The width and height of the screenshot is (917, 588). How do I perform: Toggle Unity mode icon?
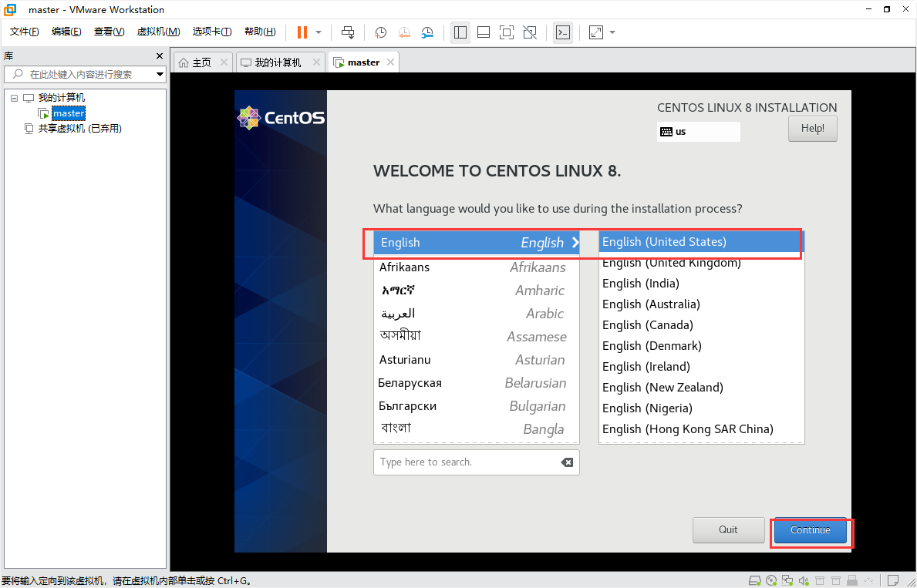click(530, 32)
